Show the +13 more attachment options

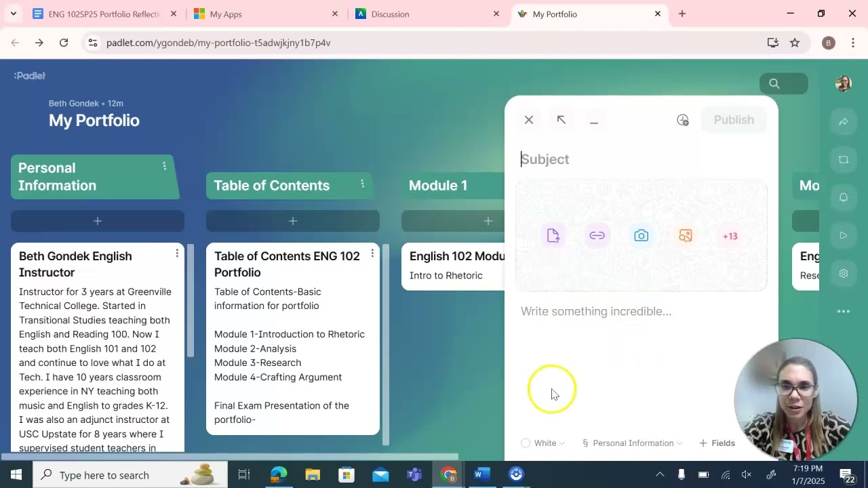click(x=730, y=236)
